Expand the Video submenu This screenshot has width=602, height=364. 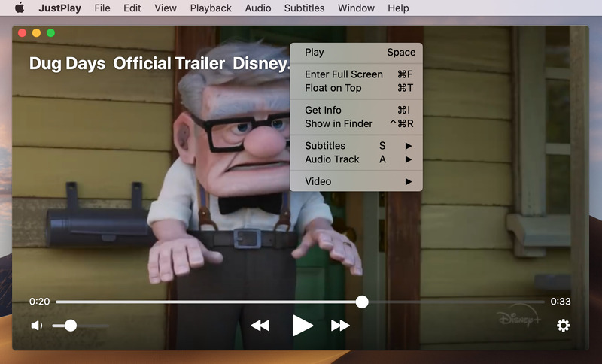coord(356,181)
